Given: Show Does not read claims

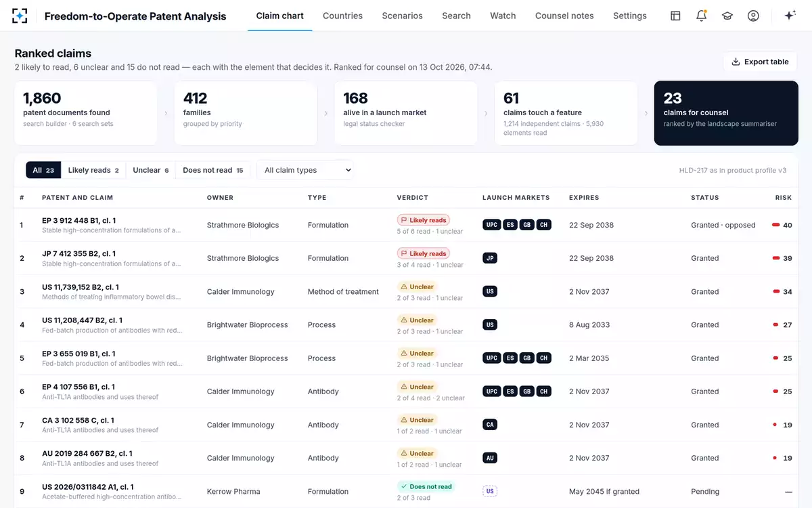Looking at the screenshot, I should click(x=213, y=170).
